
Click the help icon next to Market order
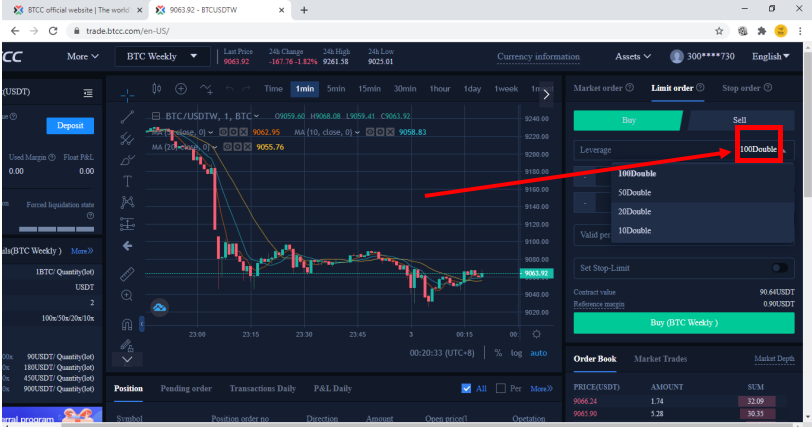click(630, 87)
